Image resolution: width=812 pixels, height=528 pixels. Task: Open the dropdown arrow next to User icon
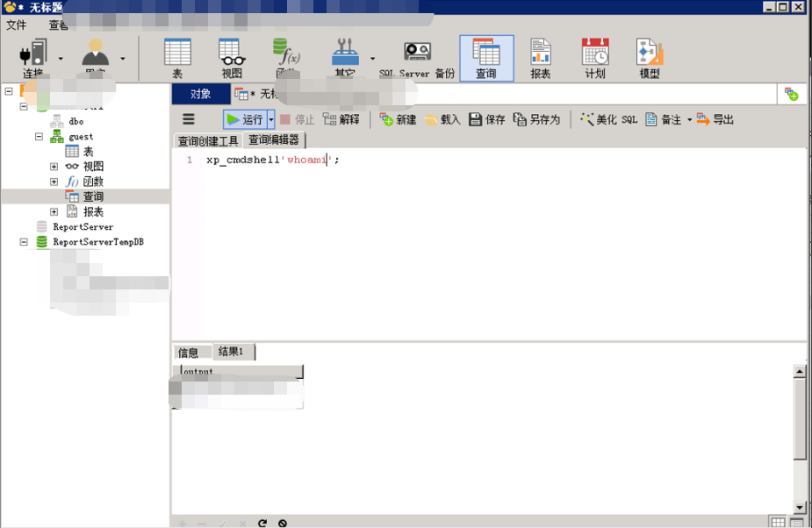coord(123,59)
